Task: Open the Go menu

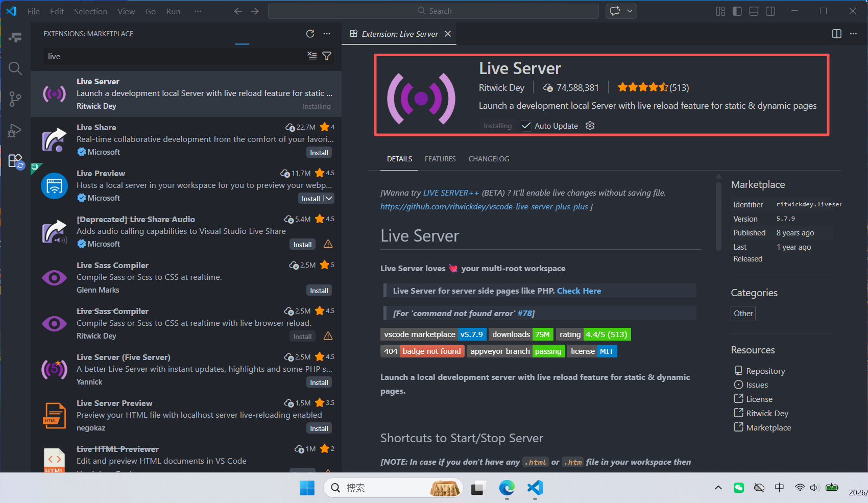Action: pos(150,11)
